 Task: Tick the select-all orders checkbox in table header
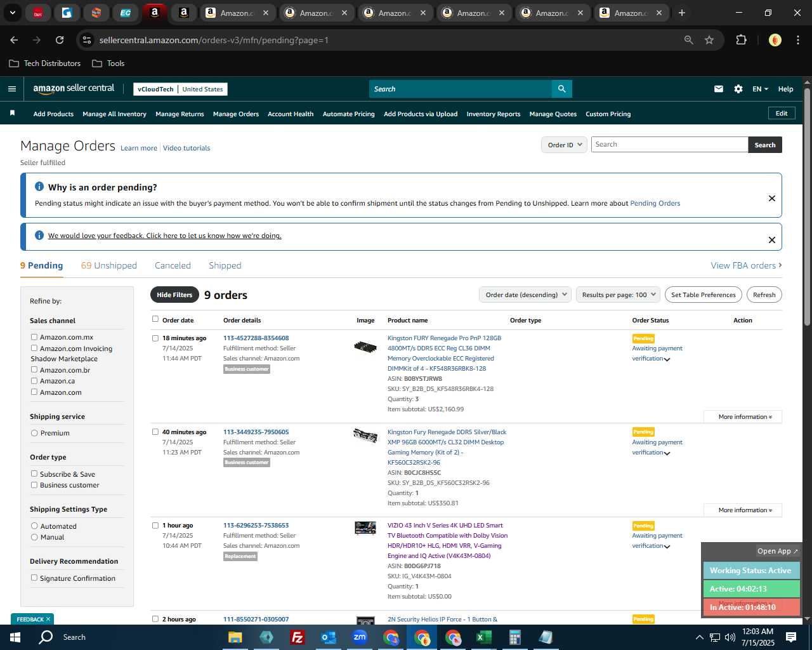[x=155, y=319]
